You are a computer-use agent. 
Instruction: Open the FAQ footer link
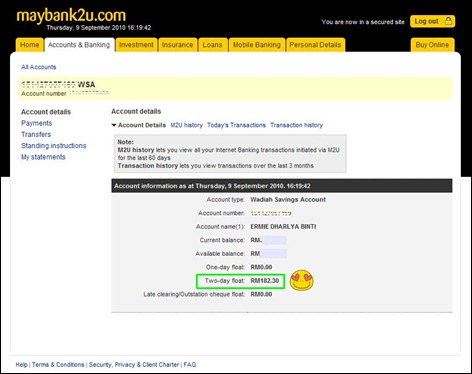190,365
